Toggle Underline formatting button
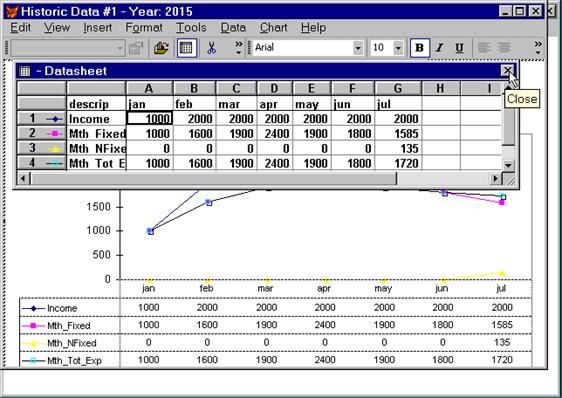 459,48
